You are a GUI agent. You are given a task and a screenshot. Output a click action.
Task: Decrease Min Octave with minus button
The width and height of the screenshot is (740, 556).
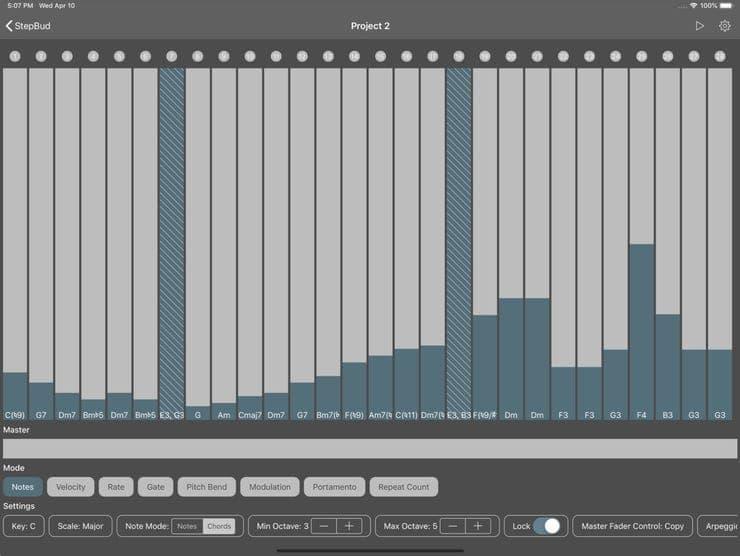click(324, 526)
